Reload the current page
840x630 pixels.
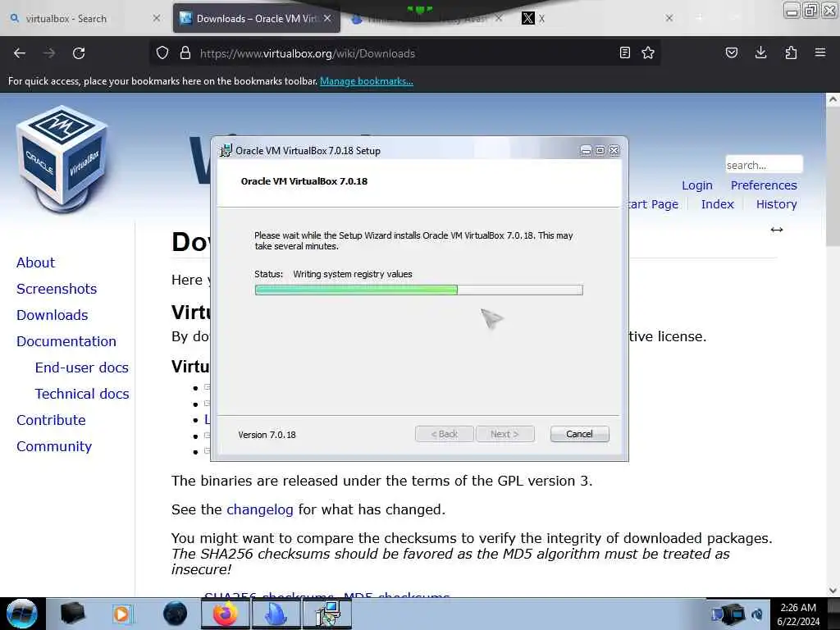tap(79, 53)
